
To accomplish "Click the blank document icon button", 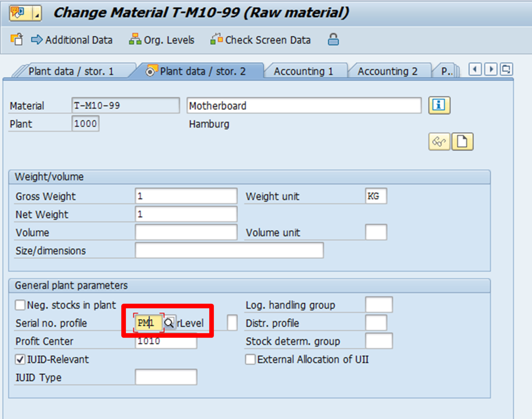I will tap(462, 142).
